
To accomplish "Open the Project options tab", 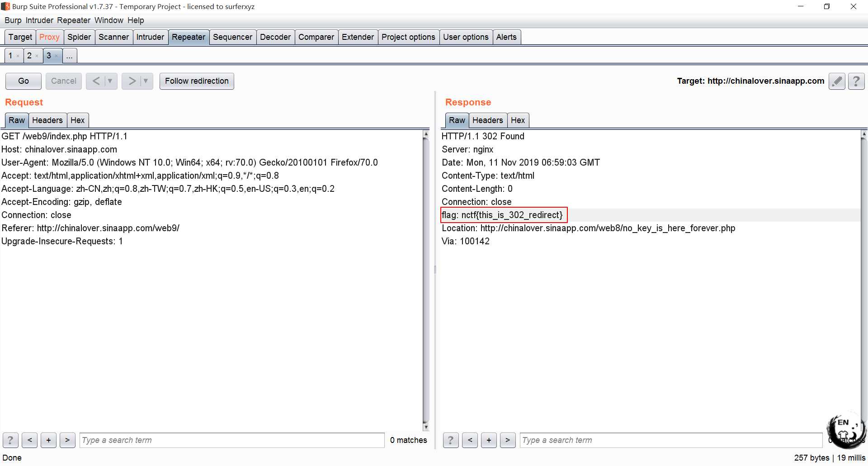I will pyautogui.click(x=408, y=37).
